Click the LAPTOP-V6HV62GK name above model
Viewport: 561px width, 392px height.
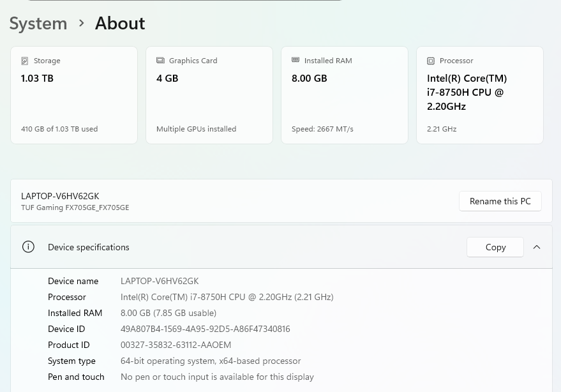pos(60,196)
